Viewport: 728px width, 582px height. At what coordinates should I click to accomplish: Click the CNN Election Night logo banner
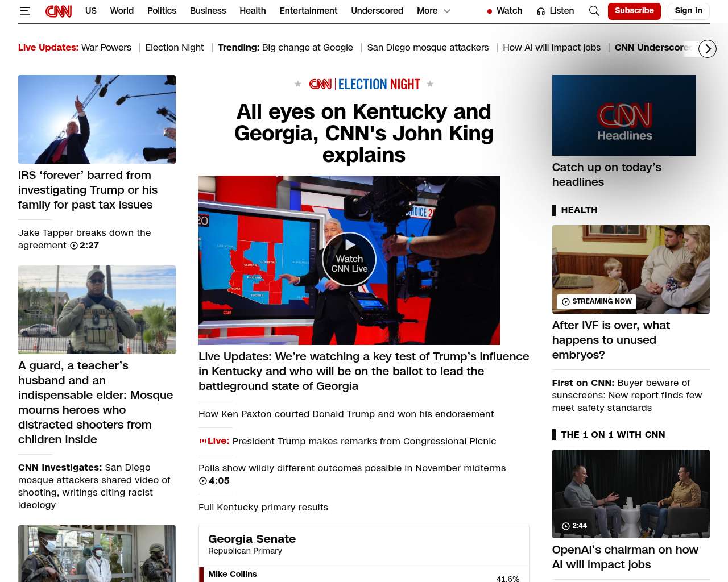click(x=364, y=84)
